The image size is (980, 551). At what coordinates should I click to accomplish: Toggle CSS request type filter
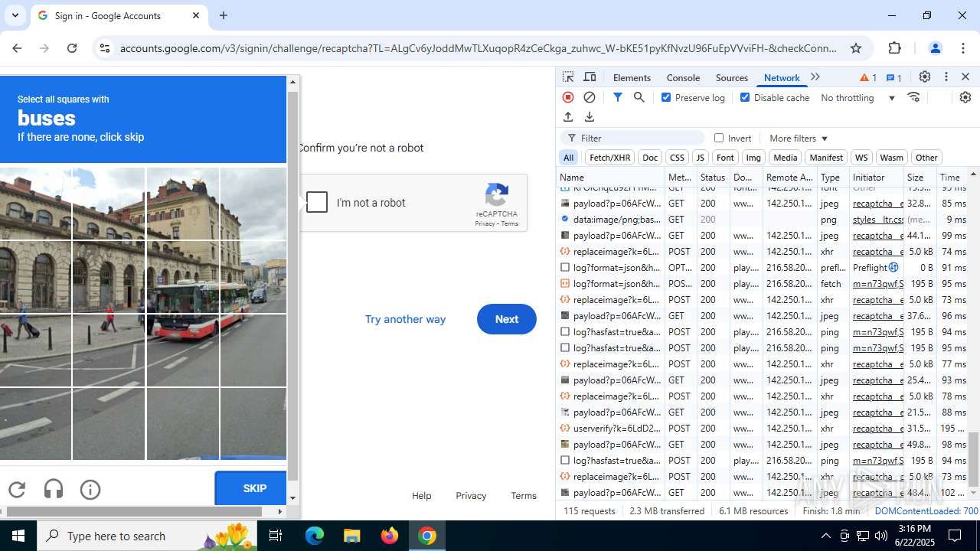(677, 158)
